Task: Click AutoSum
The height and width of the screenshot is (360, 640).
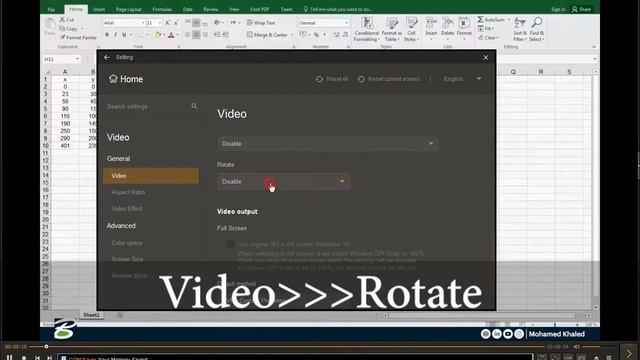Action: pyautogui.click(x=491, y=20)
